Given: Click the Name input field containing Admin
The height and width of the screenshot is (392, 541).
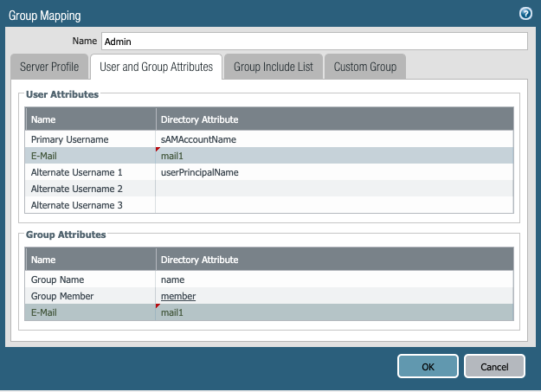Looking at the screenshot, I should pyautogui.click(x=313, y=42).
